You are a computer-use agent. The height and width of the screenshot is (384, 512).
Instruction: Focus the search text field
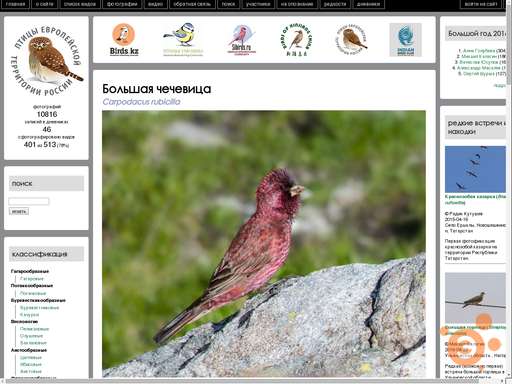coord(29,201)
